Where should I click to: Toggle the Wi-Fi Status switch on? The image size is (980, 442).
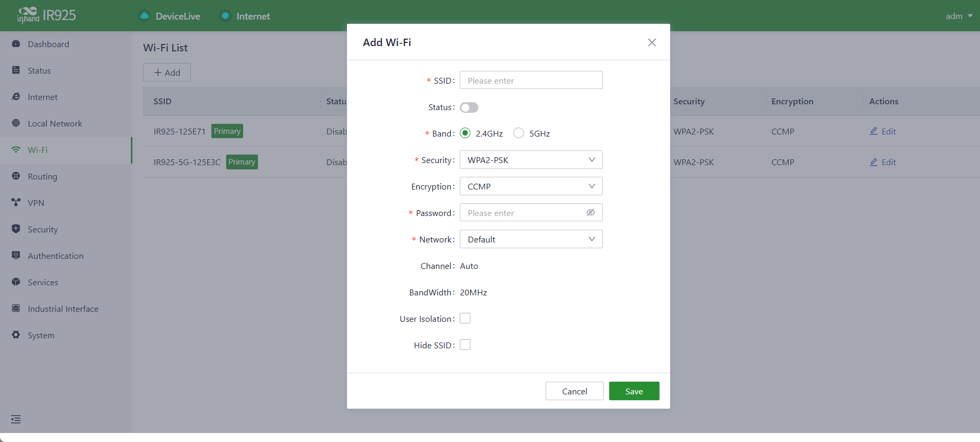pyautogui.click(x=469, y=107)
